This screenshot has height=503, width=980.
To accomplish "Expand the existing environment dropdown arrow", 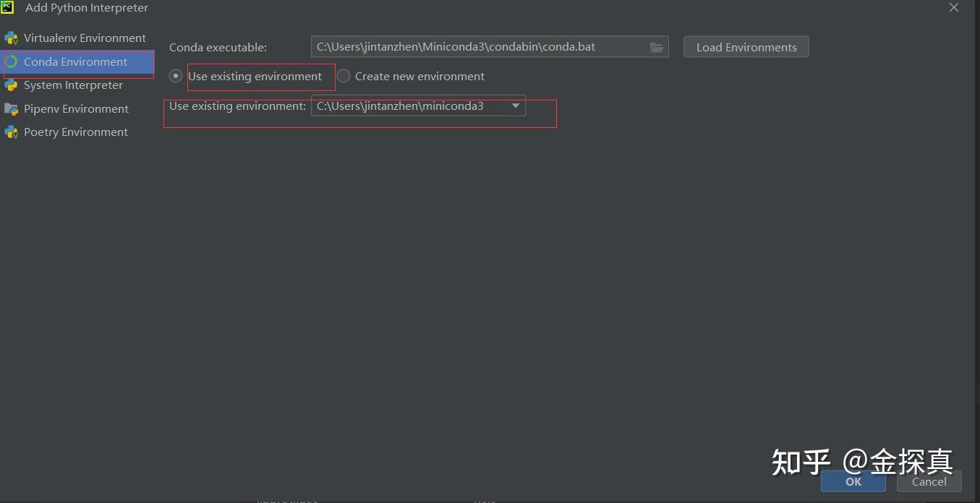I will 516,106.
